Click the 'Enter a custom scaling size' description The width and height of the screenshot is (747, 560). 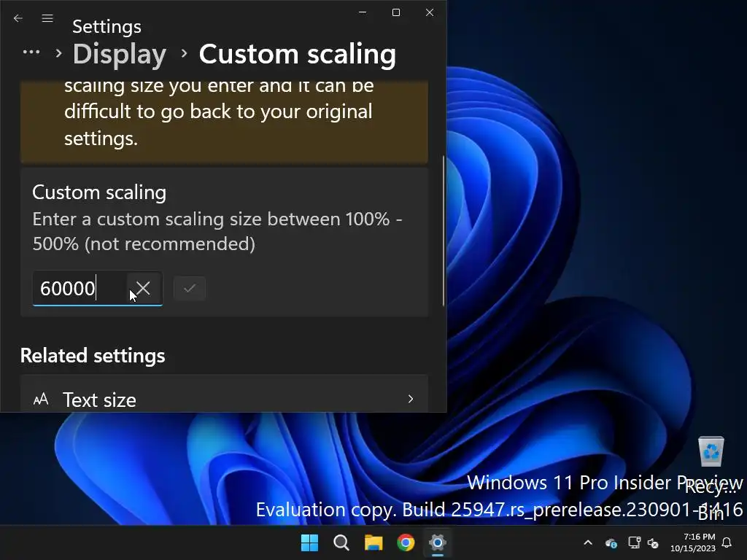[217, 231]
